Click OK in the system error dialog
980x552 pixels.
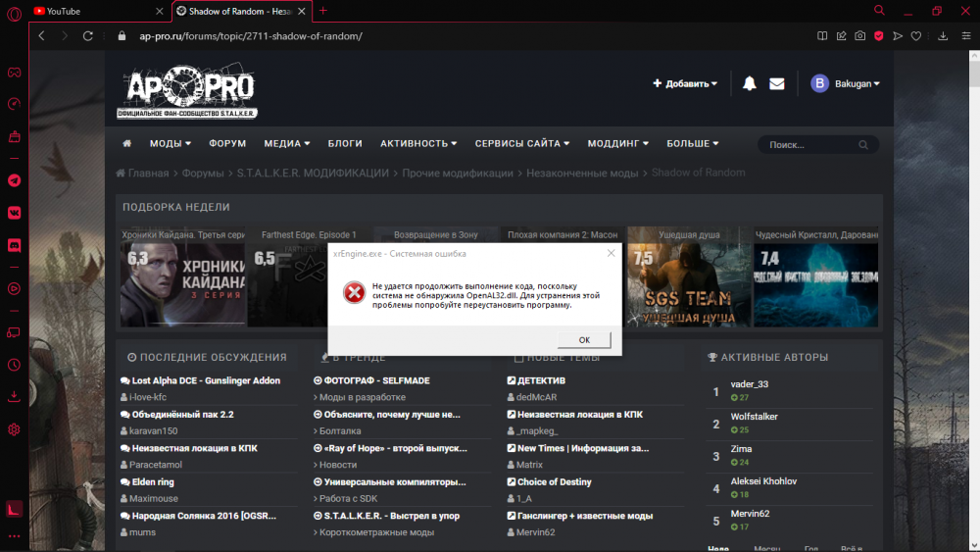point(584,339)
